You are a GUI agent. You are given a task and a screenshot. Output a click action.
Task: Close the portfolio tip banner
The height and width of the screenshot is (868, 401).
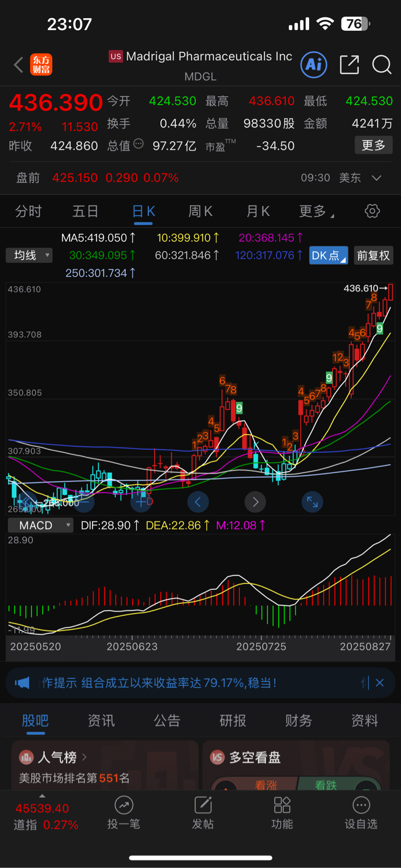coord(380,683)
